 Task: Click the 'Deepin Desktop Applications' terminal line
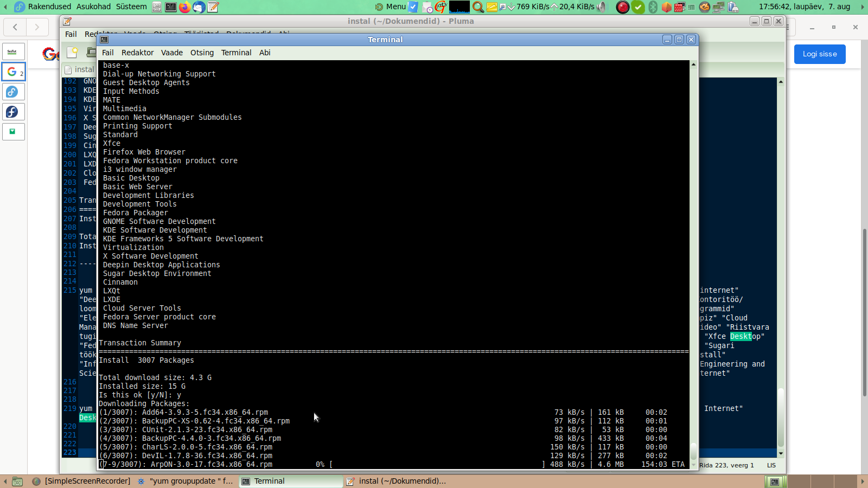click(162, 265)
